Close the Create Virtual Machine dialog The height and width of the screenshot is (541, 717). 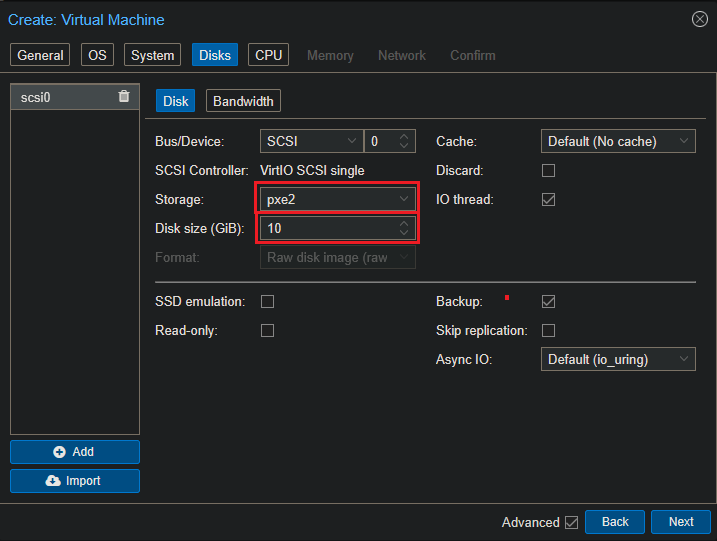coord(699,19)
